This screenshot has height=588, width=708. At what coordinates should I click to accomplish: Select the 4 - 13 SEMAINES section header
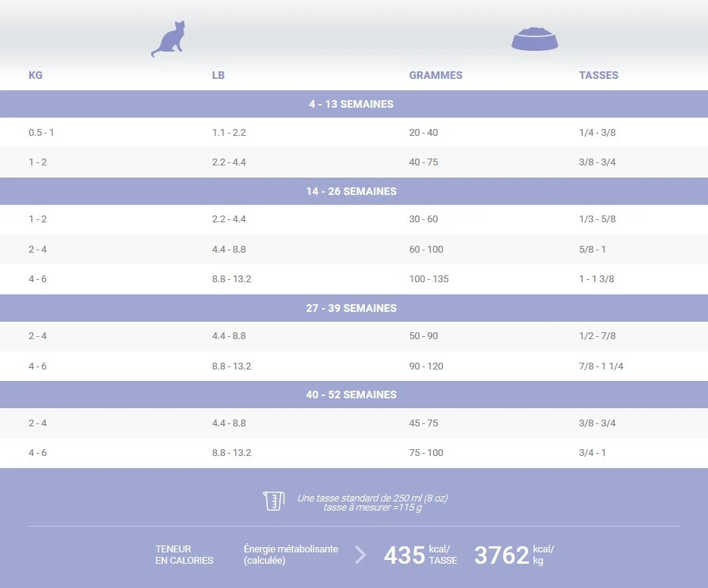click(x=351, y=104)
